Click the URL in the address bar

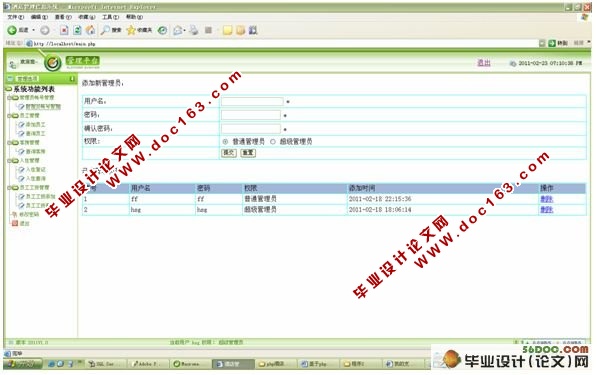point(64,44)
